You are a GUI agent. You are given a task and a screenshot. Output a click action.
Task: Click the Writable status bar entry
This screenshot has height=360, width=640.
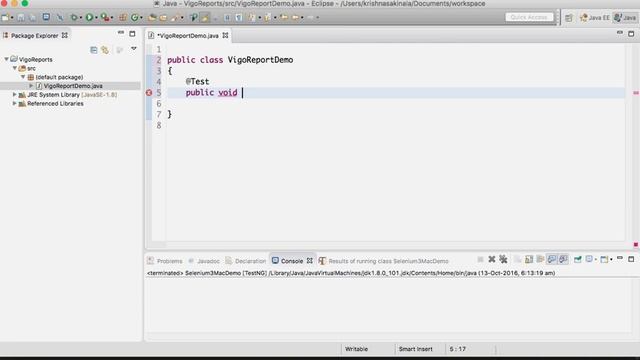point(356,349)
